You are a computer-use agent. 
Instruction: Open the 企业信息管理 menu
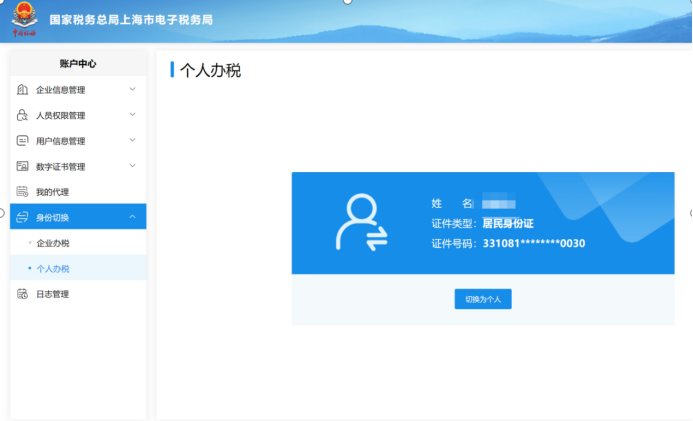tap(78, 90)
